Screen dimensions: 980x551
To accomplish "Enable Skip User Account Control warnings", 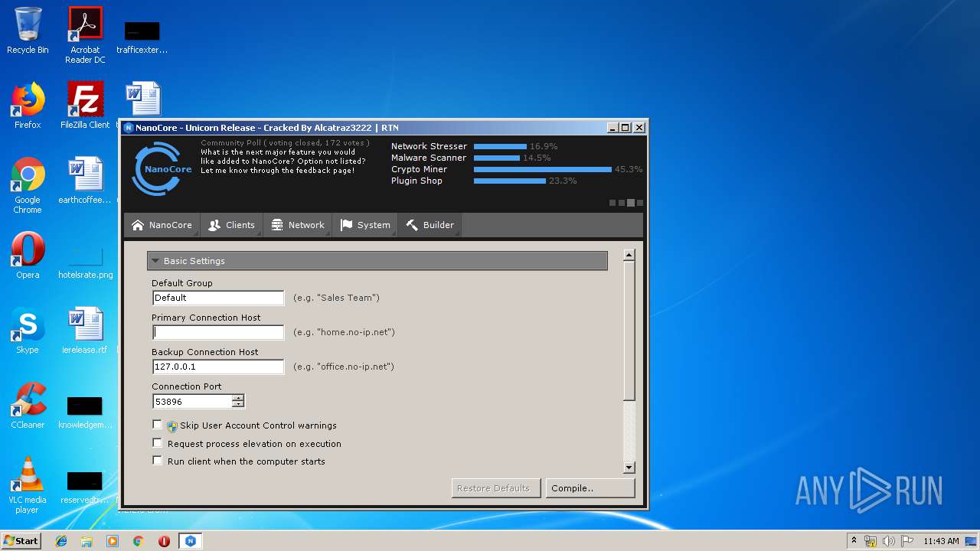I will point(158,425).
